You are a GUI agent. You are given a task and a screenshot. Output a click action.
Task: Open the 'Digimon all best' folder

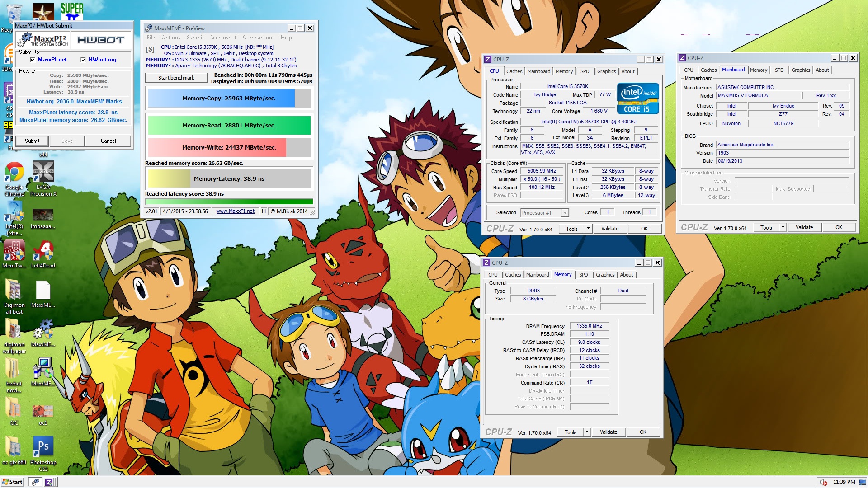click(x=14, y=296)
